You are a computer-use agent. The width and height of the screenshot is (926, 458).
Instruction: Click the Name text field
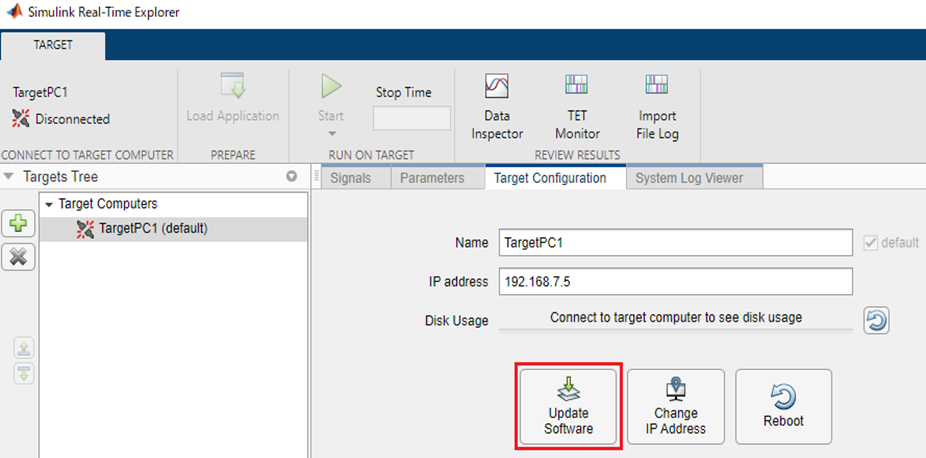675,243
